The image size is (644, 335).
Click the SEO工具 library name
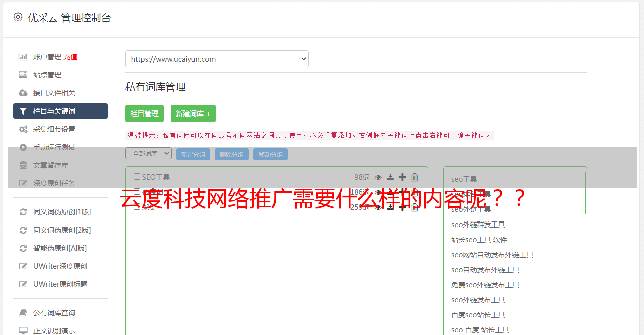tap(156, 177)
